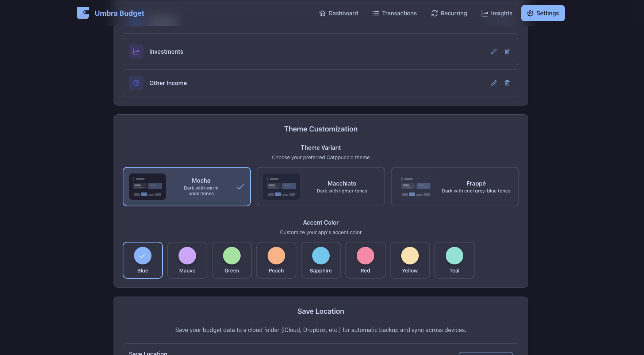Delete the Investments category
Screen dimensions: 644x355
click(x=507, y=51)
